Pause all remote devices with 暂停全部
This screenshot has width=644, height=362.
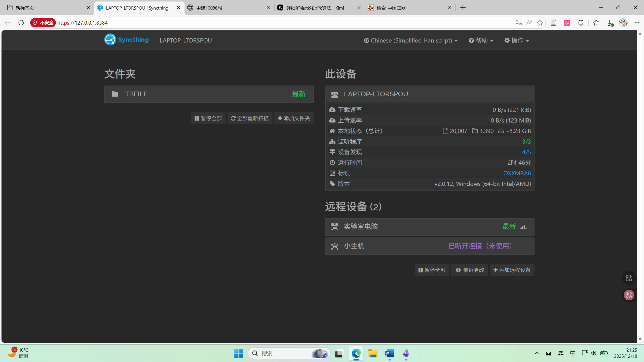(432, 270)
